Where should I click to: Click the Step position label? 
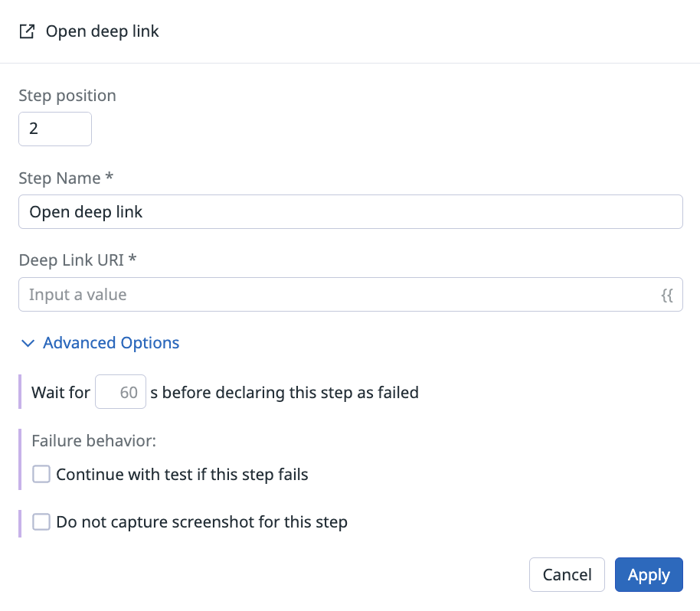67,96
